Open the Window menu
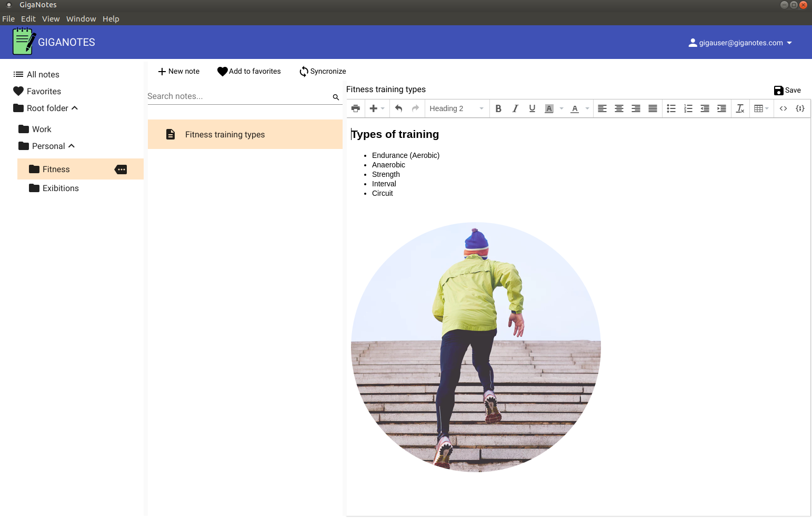The image size is (812, 518). (81, 19)
